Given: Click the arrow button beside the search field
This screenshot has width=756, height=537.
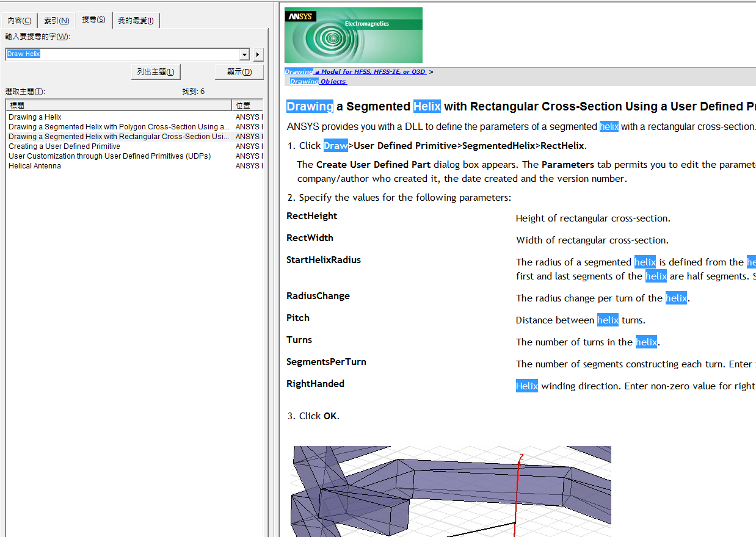Looking at the screenshot, I should click(x=258, y=54).
